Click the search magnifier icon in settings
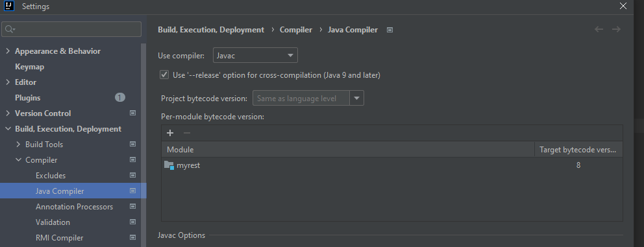The image size is (644, 247). (10, 30)
